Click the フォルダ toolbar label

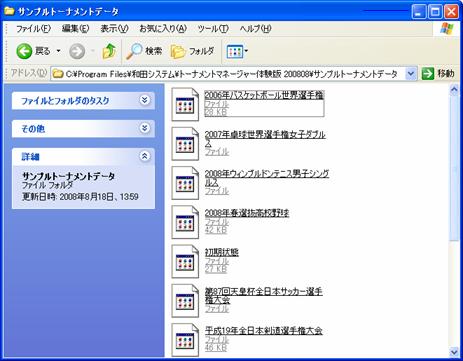click(201, 51)
